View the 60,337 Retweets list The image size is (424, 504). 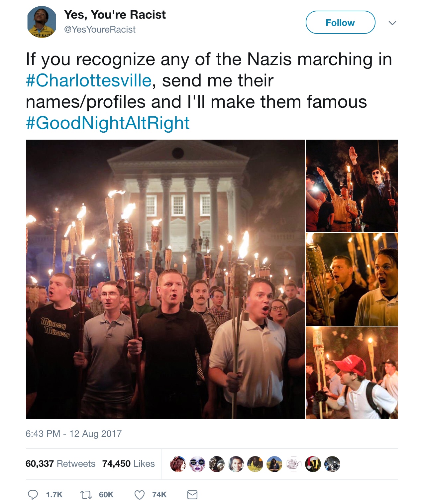point(60,463)
